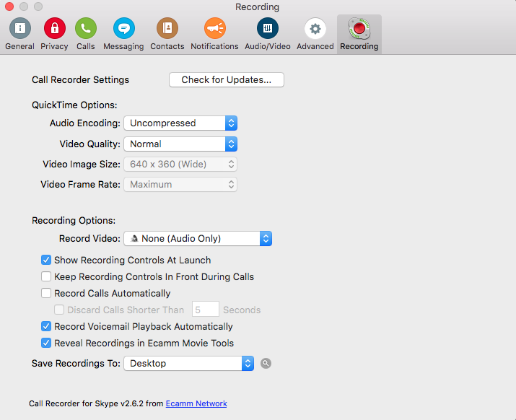The width and height of the screenshot is (516, 420).
Task: Enable Keep Recording Controls In Front During Calls
Action: pos(46,276)
